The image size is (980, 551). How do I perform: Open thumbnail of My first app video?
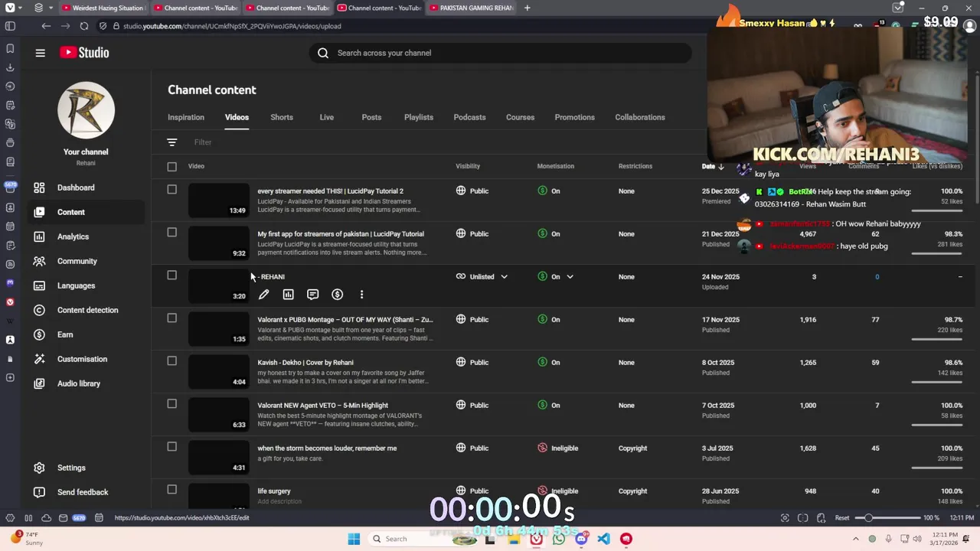coord(219,243)
